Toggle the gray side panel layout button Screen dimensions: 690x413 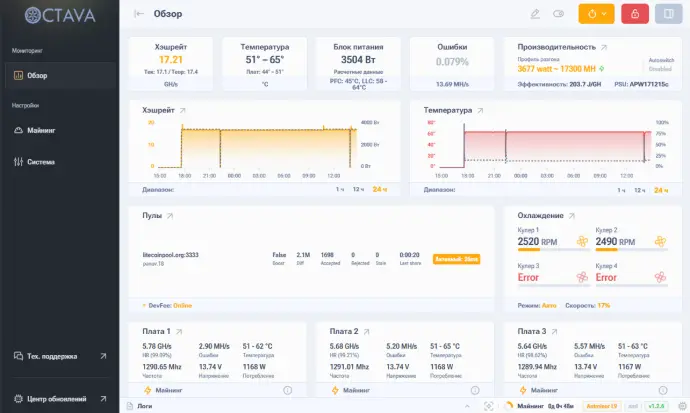tap(667, 14)
